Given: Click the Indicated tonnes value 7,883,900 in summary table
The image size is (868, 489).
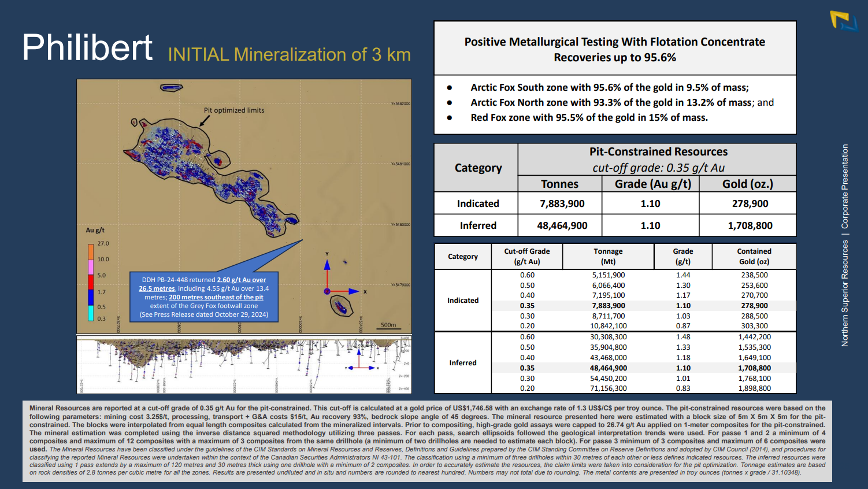Looking at the screenshot, I should (x=562, y=203).
